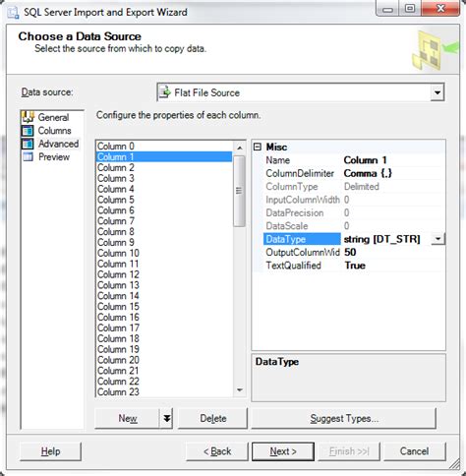Open the New button split arrow

167,418
